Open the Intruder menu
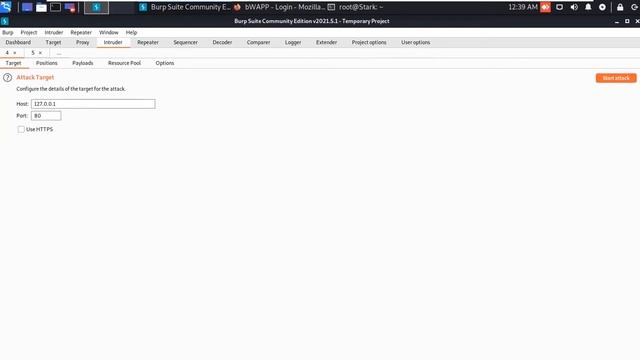The width and height of the screenshot is (640, 360). (54, 32)
